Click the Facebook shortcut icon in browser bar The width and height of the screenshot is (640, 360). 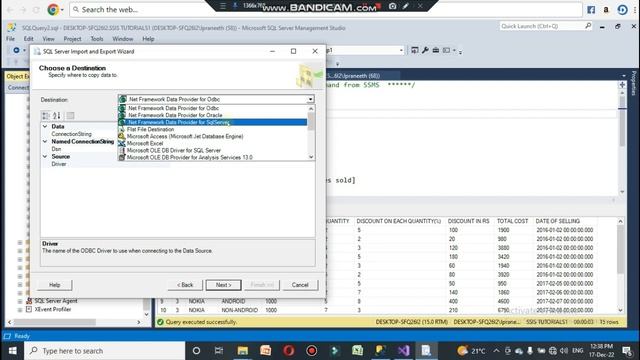[x=591, y=10]
